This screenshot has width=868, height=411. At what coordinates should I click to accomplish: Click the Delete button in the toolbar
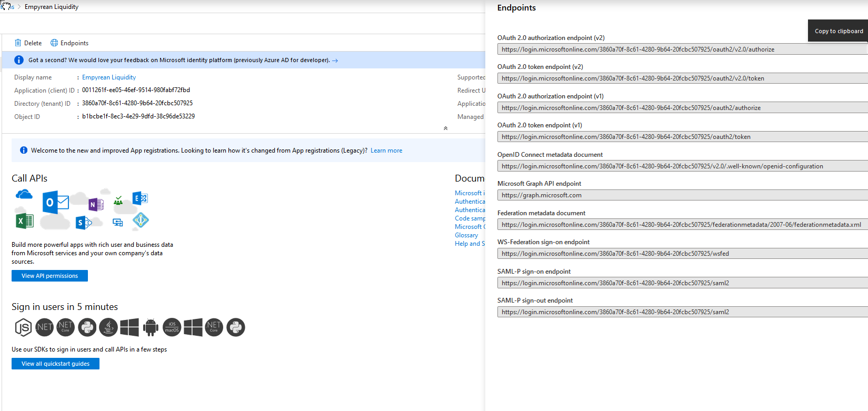click(28, 43)
